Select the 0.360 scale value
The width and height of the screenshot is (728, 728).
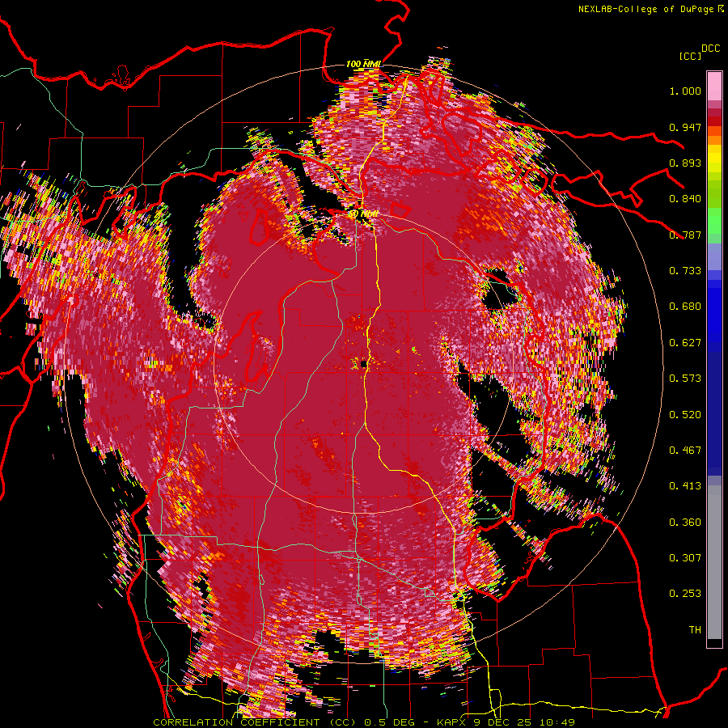pos(685,523)
